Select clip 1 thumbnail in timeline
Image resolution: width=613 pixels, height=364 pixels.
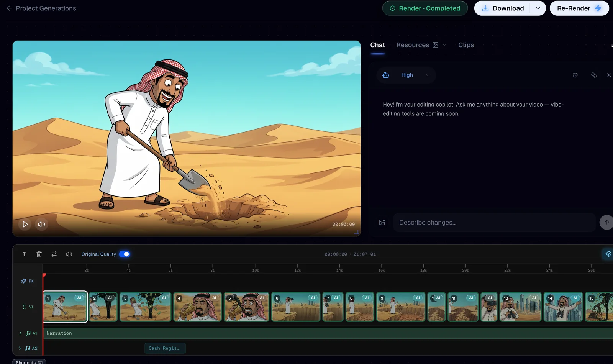[x=65, y=307]
